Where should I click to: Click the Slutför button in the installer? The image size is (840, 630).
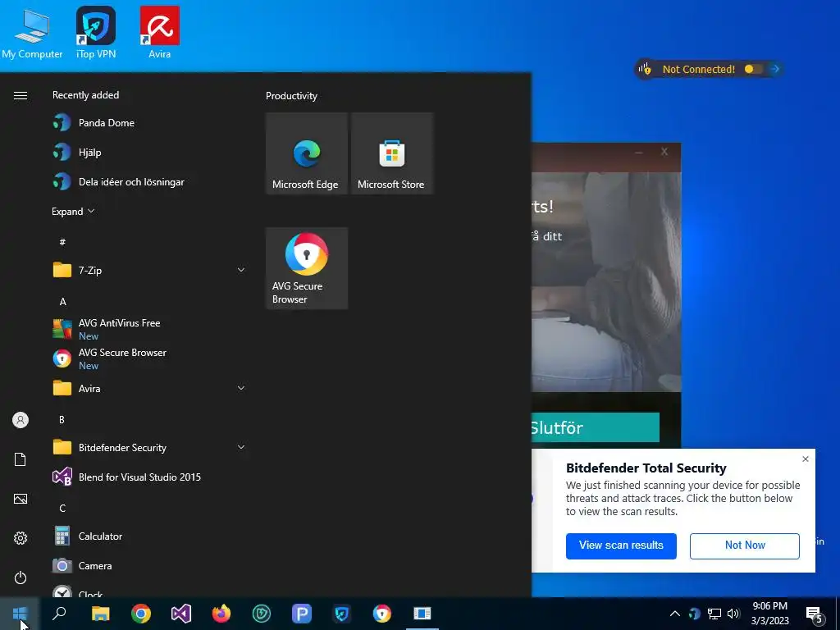coord(595,427)
